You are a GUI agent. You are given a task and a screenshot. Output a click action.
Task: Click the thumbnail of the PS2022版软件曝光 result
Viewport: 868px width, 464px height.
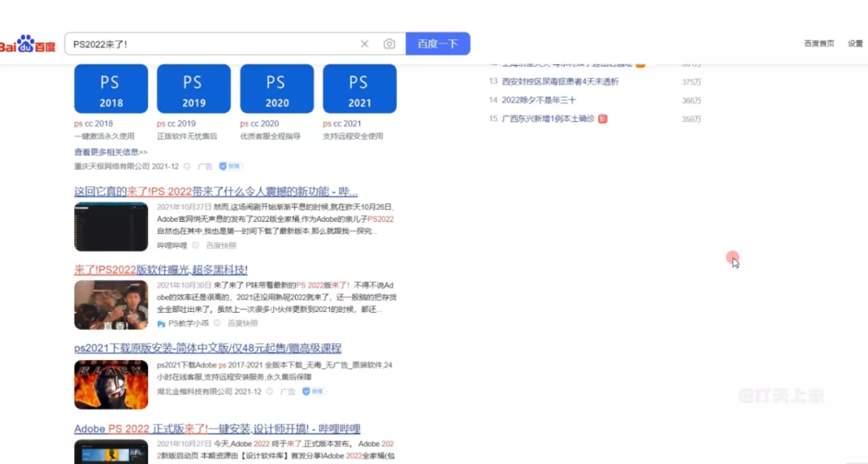[x=111, y=305]
